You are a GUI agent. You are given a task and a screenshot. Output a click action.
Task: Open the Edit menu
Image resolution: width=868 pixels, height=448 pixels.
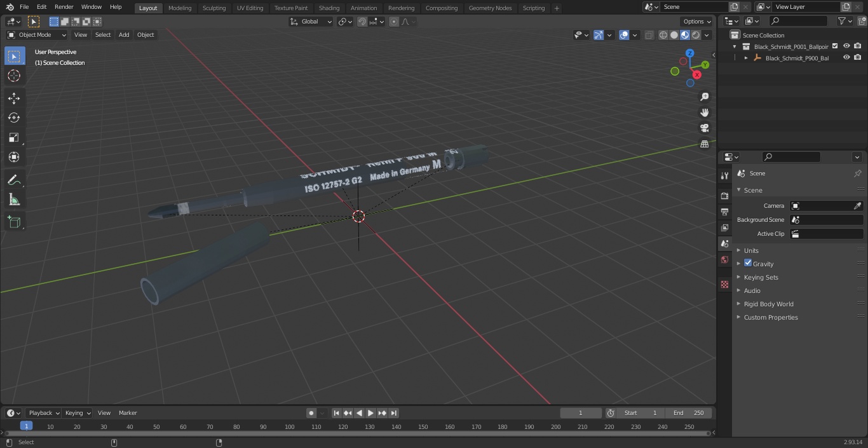41,7
